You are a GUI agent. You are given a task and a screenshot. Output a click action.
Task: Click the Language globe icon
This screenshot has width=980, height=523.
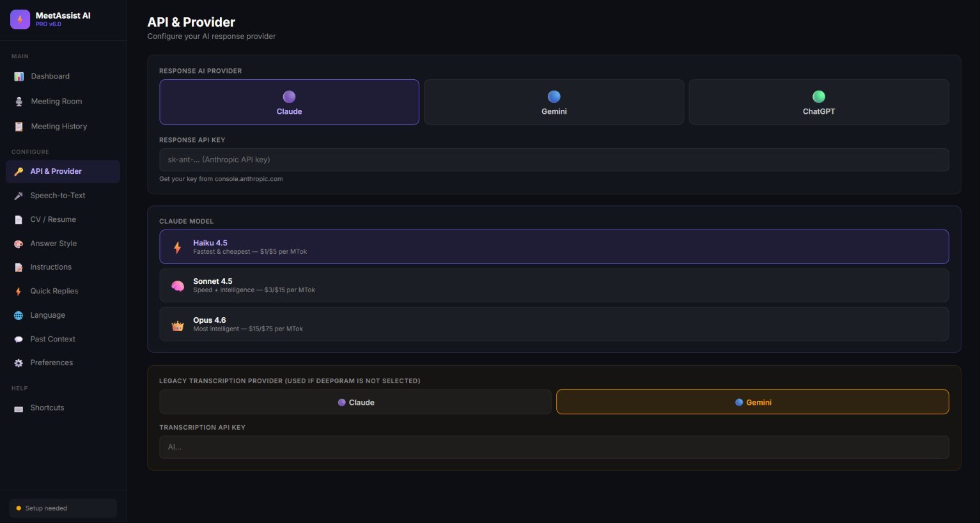pyautogui.click(x=19, y=315)
